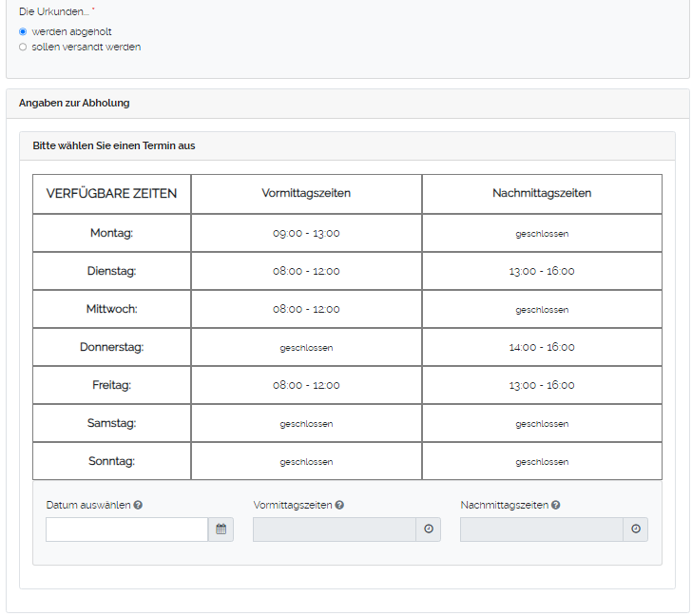Click Donnerstag afternoon slot 14:00 - 16:00

[542, 347]
